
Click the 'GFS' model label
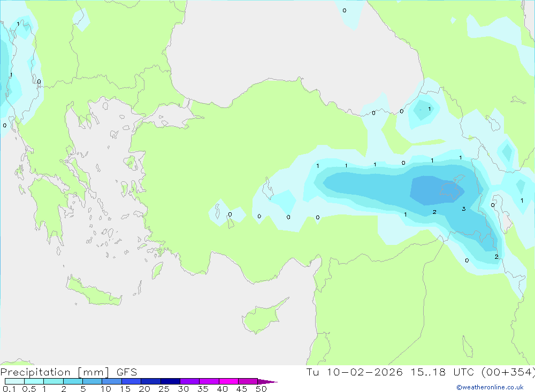(127, 372)
